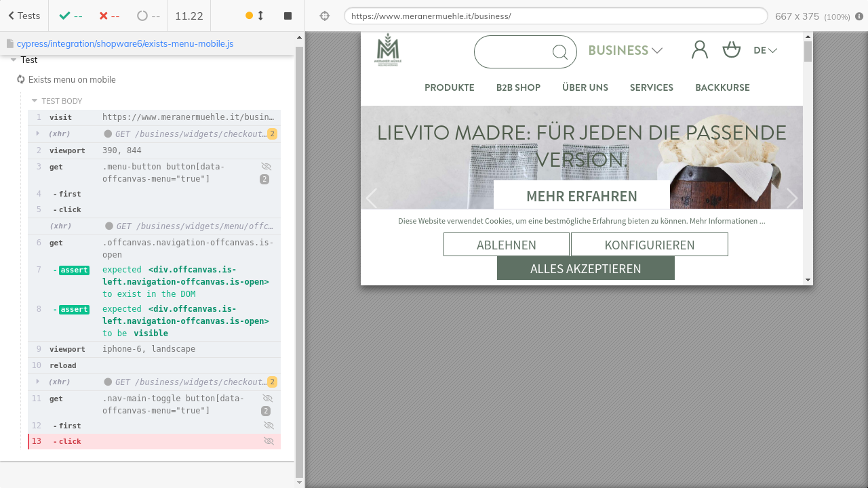Open the shopping basket icon
This screenshot has height=488, width=868.
pyautogui.click(x=731, y=49)
